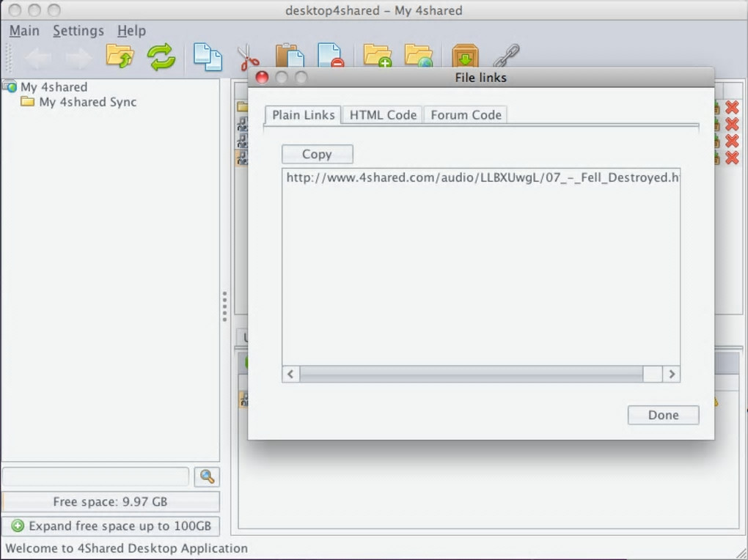Select My 4shared Sync folder
The image size is (748, 560).
88,102
